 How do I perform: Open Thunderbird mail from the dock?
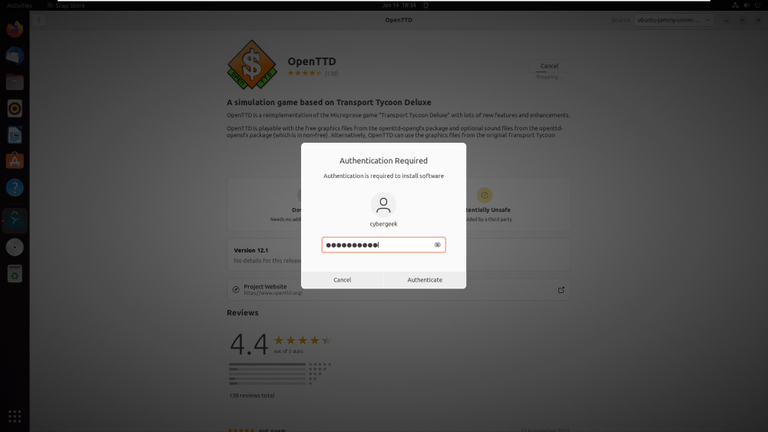(15, 55)
